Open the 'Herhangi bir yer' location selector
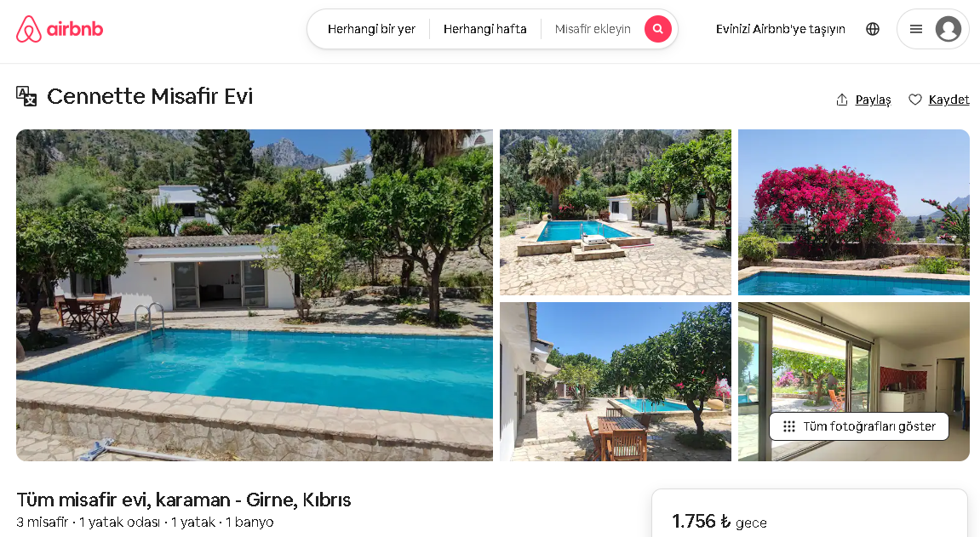 click(x=371, y=29)
